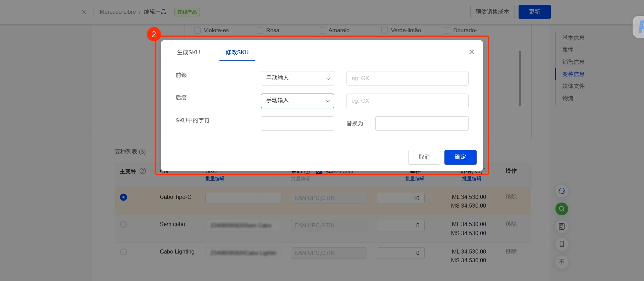This screenshot has width=644, height=281.
Task: Go to 属性 section
Action: coord(568,50)
